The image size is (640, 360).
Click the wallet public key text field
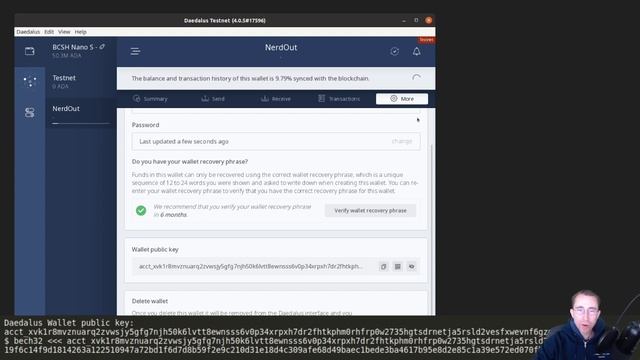(x=251, y=267)
